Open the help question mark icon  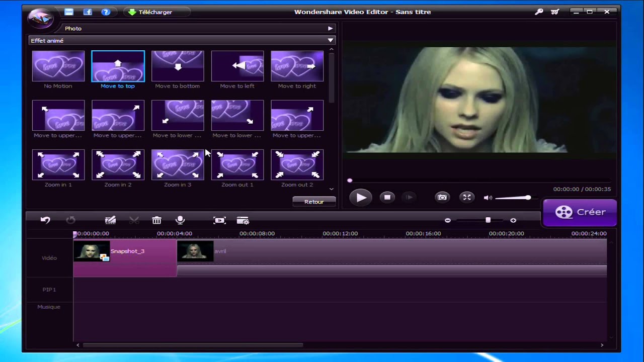(106, 12)
